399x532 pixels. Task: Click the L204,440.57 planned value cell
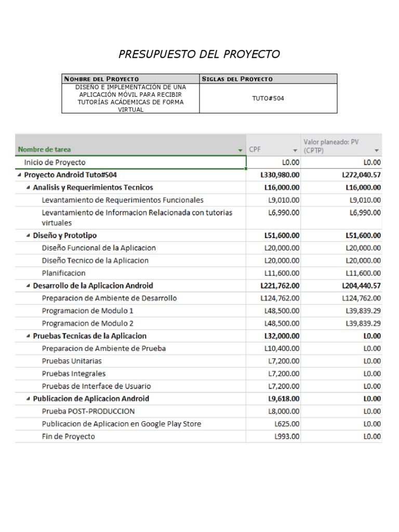[x=341, y=286]
